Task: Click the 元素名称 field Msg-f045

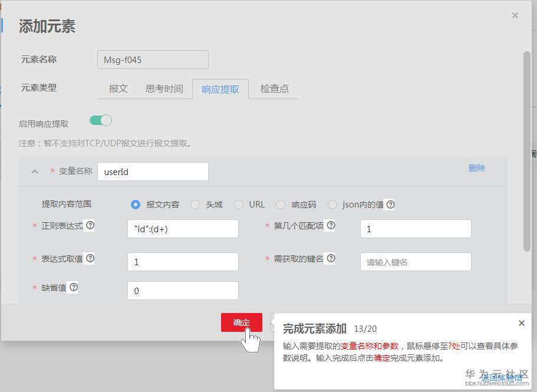Action: 153,60
